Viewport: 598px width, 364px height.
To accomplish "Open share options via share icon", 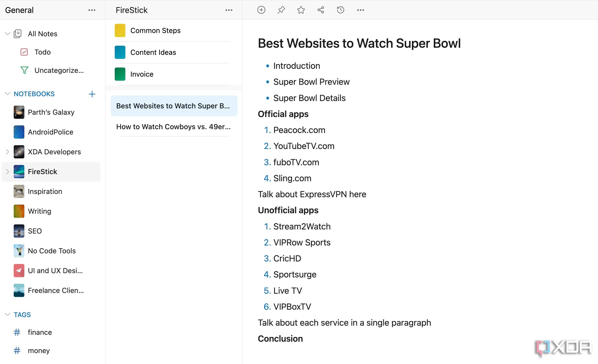I will [x=321, y=10].
